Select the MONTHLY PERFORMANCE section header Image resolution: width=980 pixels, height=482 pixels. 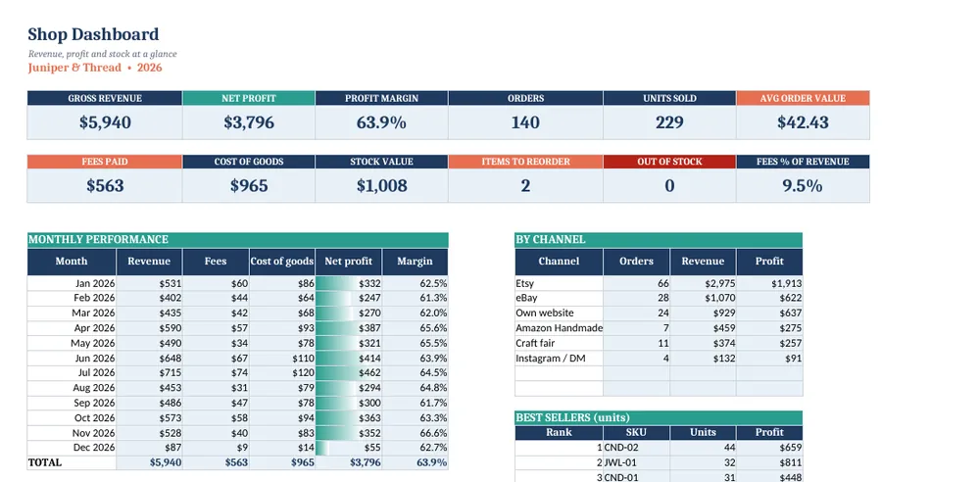point(238,239)
